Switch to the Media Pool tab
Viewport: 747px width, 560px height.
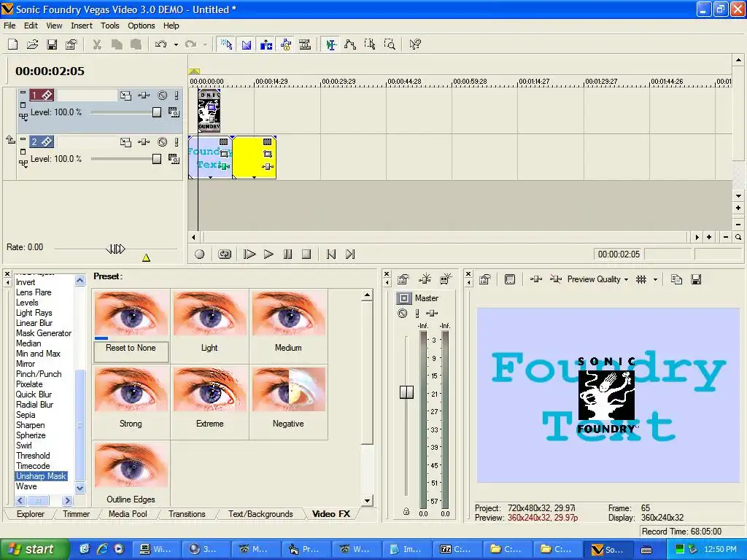pos(128,514)
